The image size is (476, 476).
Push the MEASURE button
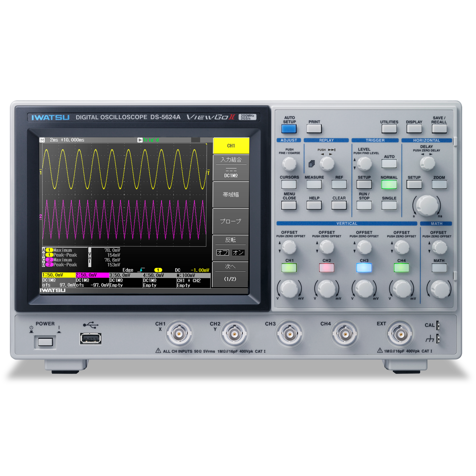[314, 184]
